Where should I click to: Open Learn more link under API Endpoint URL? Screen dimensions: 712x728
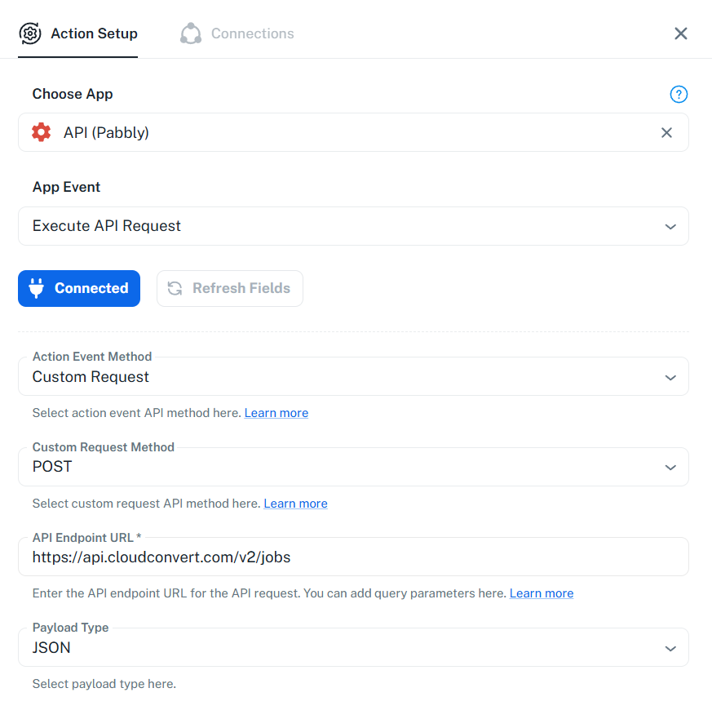coord(542,593)
